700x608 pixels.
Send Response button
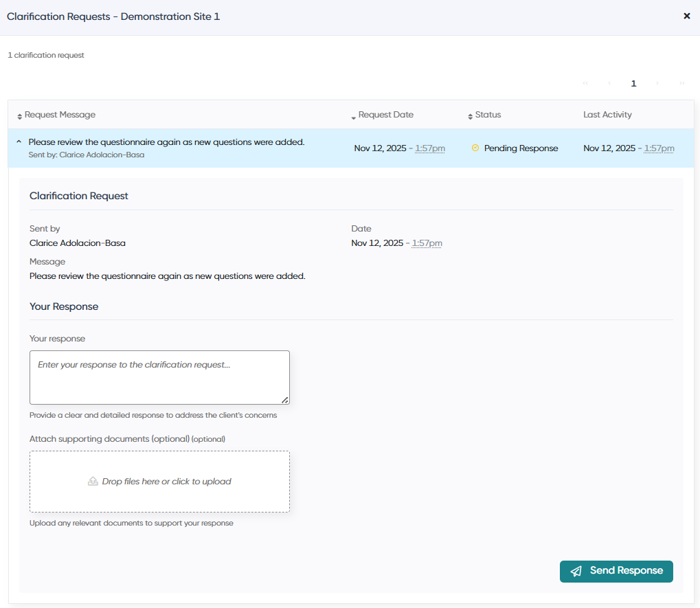click(x=616, y=572)
